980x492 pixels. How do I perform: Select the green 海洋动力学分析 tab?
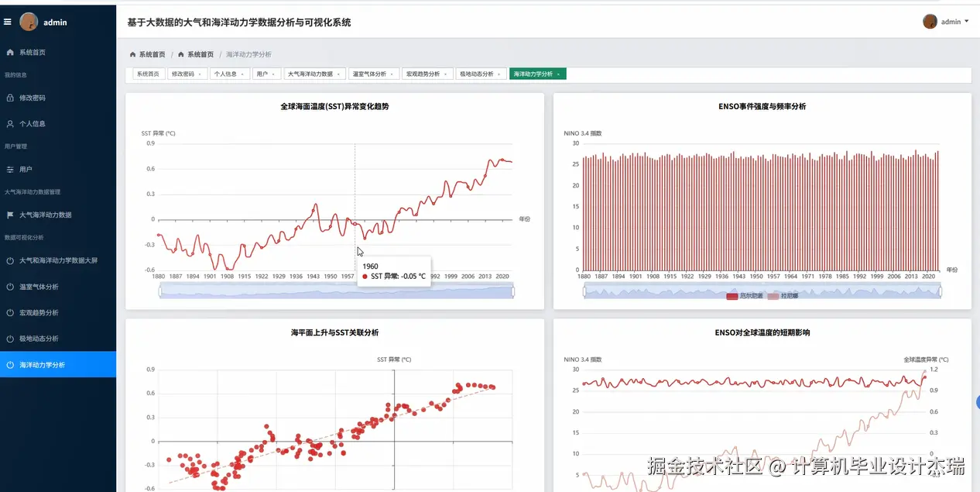[x=538, y=74]
